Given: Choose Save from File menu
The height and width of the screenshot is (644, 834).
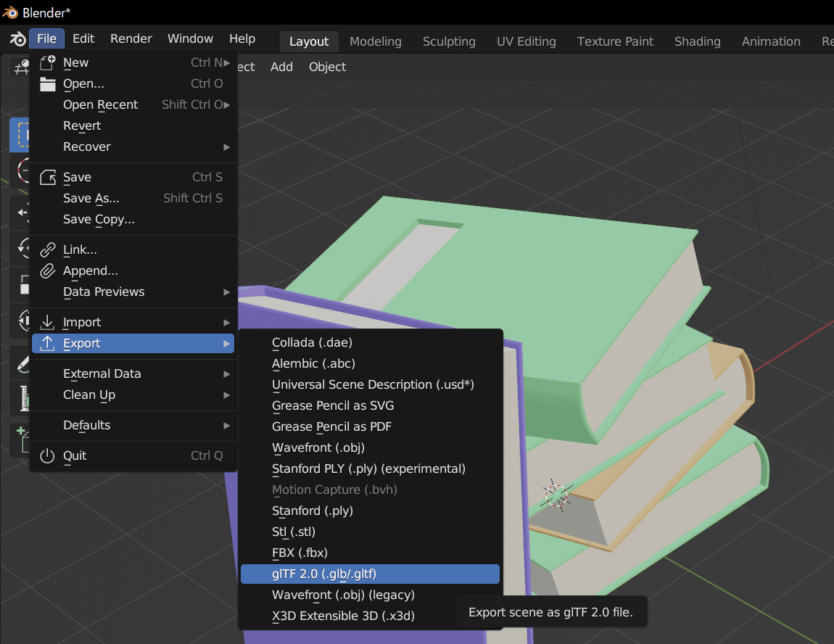Looking at the screenshot, I should coord(133,177).
